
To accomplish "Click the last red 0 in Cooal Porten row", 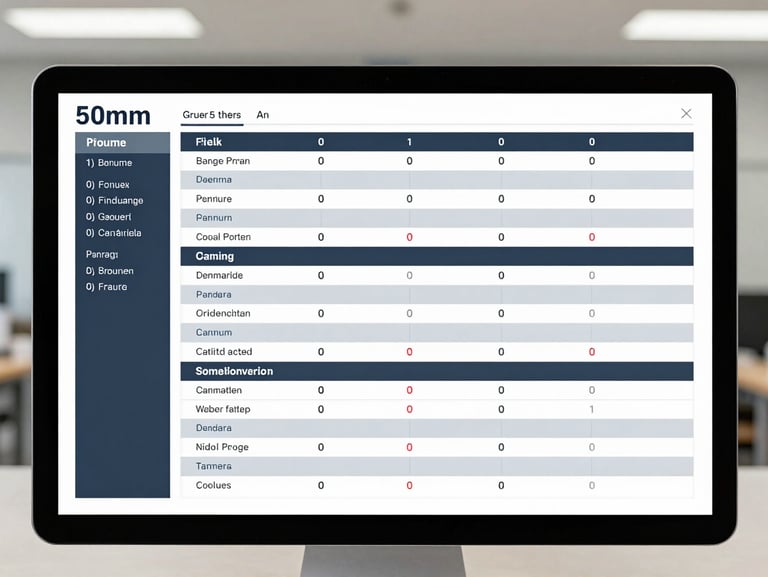I will (x=592, y=237).
